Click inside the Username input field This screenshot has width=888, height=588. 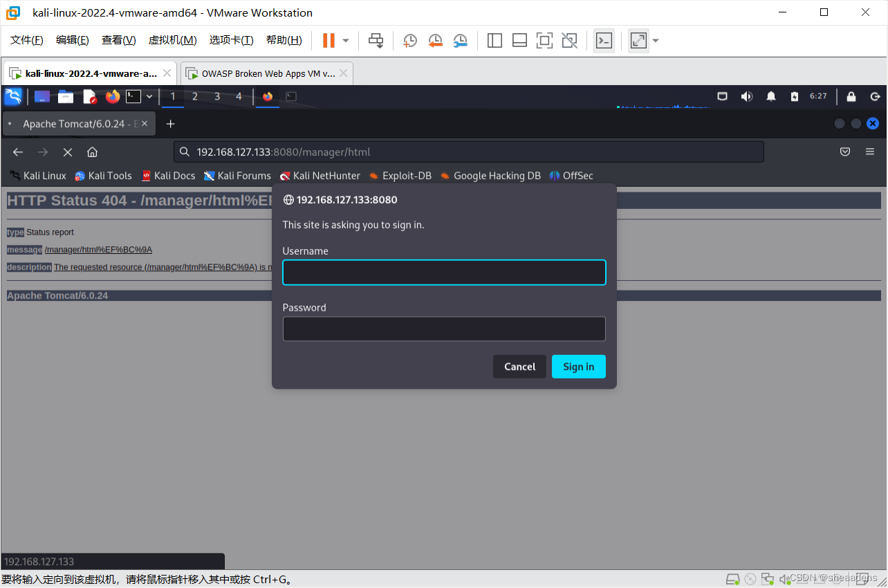click(443, 272)
